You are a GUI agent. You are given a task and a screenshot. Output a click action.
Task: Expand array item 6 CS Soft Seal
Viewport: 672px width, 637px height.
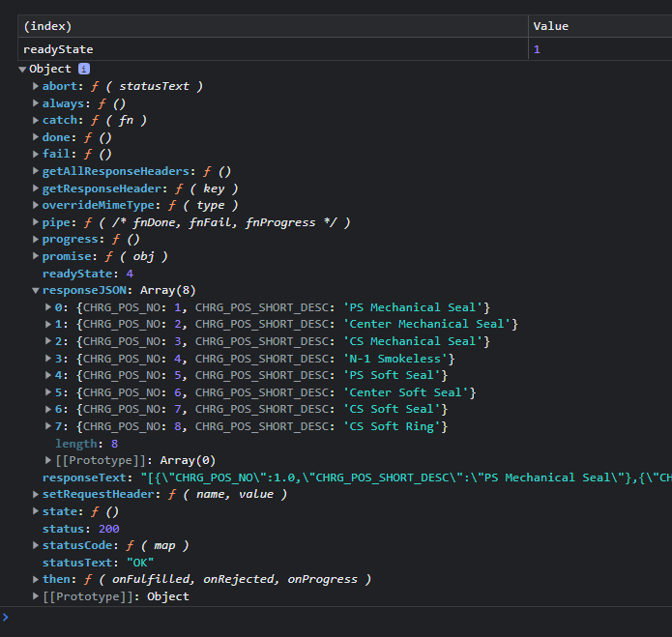point(49,409)
